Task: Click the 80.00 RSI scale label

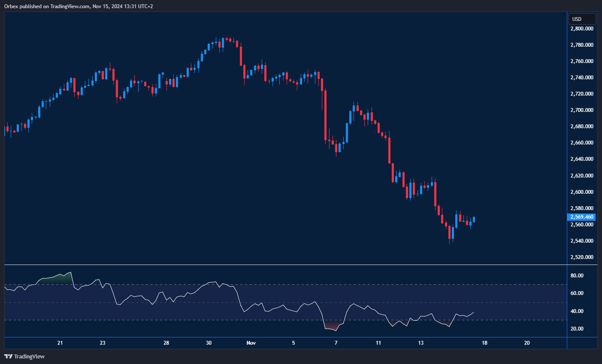Action: (x=577, y=276)
